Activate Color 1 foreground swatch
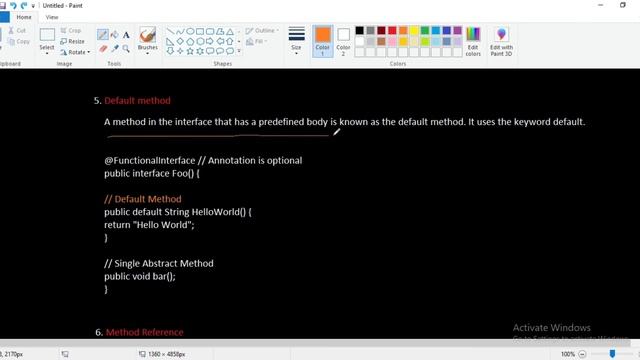Screen dimensions: 640x360 coord(322,41)
